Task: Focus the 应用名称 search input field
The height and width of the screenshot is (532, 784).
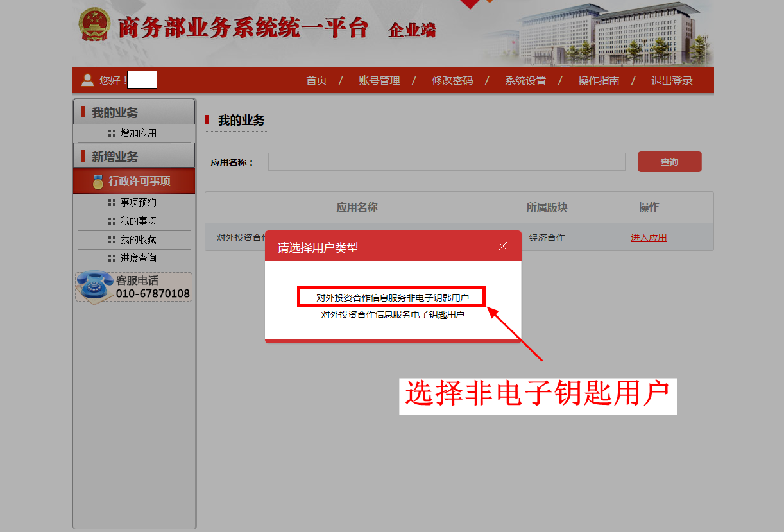Action: pyautogui.click(x=447, y=162)
